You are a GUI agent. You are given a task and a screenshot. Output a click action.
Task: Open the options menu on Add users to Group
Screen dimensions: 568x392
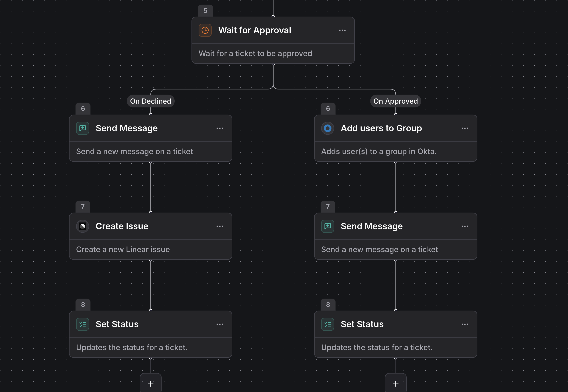465,128
